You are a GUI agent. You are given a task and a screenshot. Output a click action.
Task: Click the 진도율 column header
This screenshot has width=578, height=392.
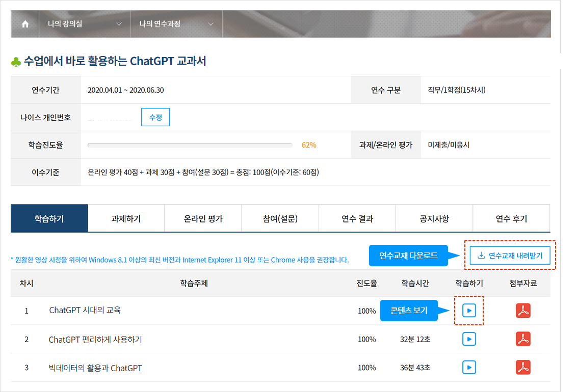click(367, 283)
